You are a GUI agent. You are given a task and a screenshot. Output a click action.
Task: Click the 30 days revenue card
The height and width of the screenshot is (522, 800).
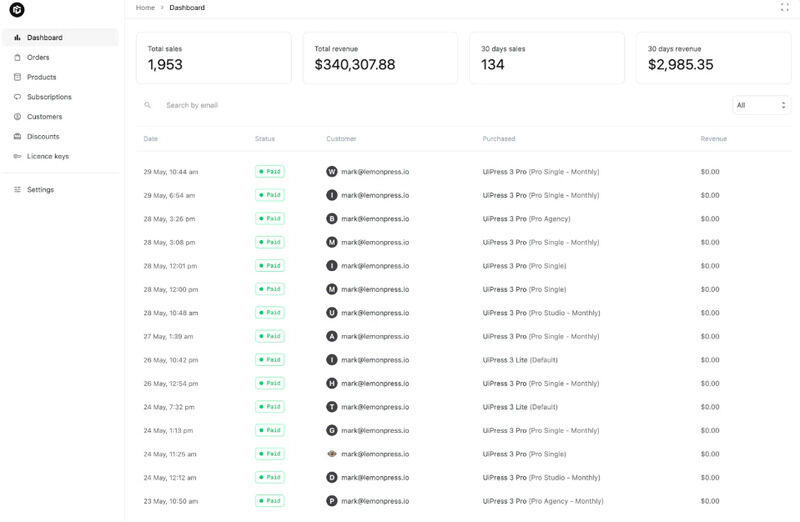click(713, 58)
